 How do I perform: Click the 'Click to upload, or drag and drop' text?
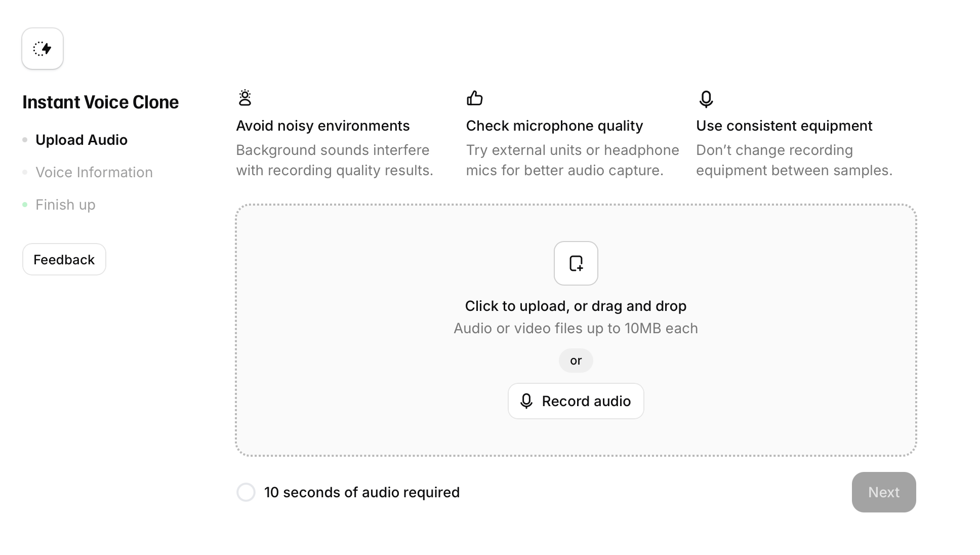tap(576, 306)
